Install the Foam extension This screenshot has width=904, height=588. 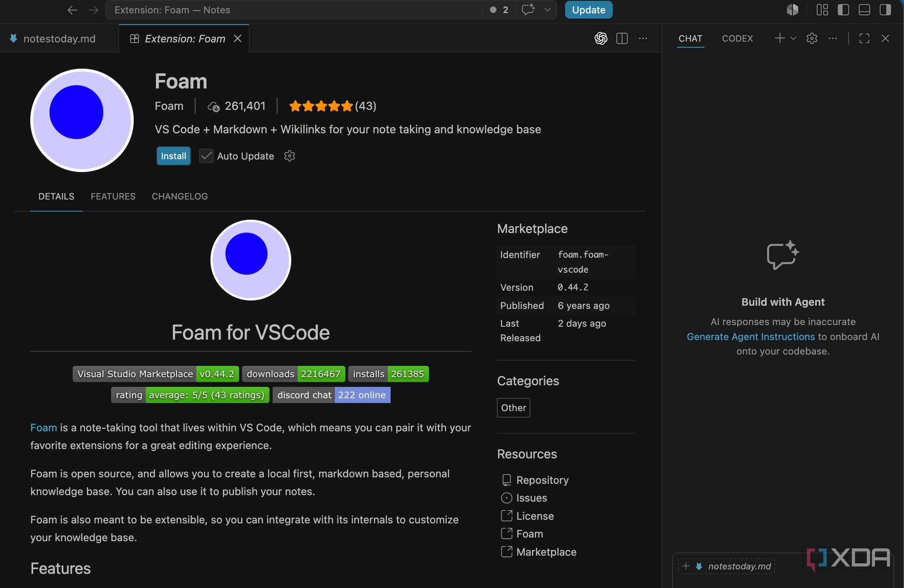tap(173, 156)
